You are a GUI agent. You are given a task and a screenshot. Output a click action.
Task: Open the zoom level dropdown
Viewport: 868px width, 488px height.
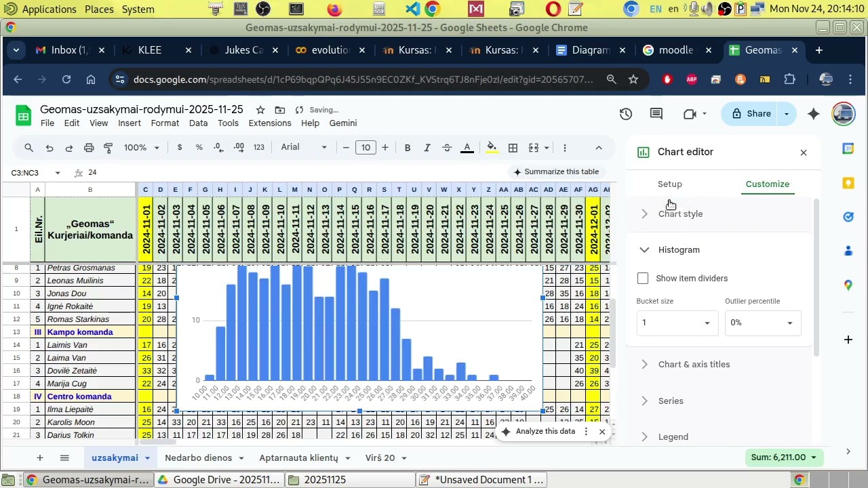pos(142,148)
